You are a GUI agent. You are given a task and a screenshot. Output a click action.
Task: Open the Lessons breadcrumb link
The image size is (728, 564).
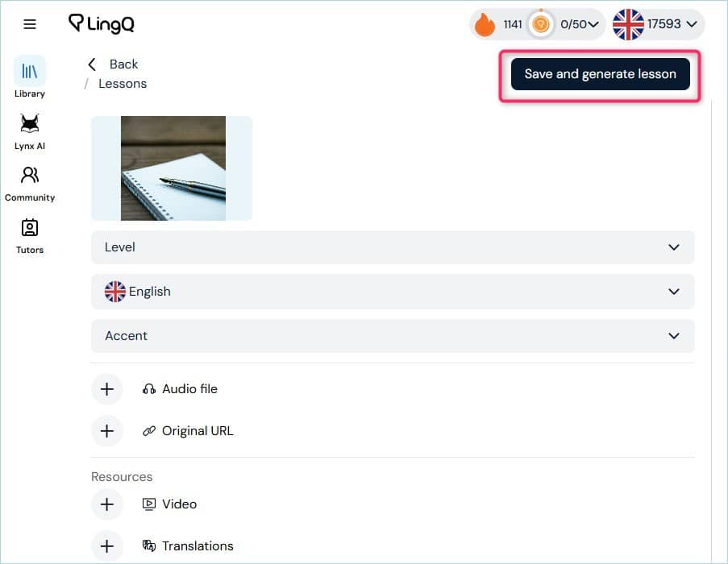(x=123, y=84)
